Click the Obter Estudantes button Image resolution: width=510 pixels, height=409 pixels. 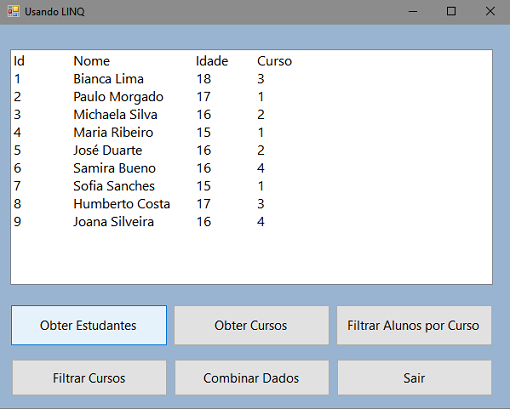click(89, 325)
